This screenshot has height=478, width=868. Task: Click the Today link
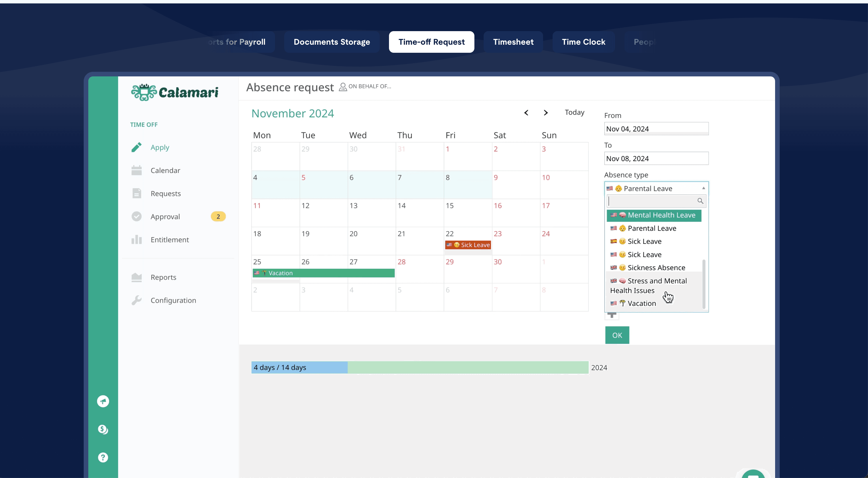pyautogui.click(x=574, y=112)
